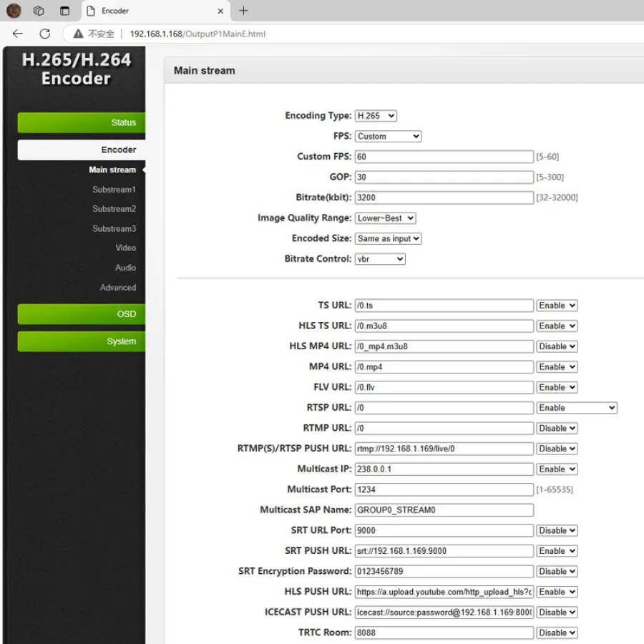Open the Status menu section
The height and width of the screenshot is (644, 644).
click(x=82, y=123)
